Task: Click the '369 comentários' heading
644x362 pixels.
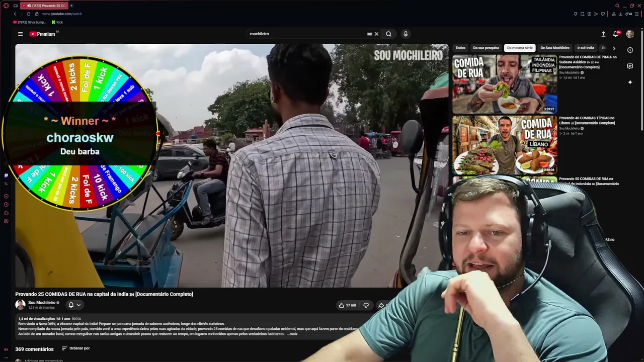Action: click(x=34, y=349)
